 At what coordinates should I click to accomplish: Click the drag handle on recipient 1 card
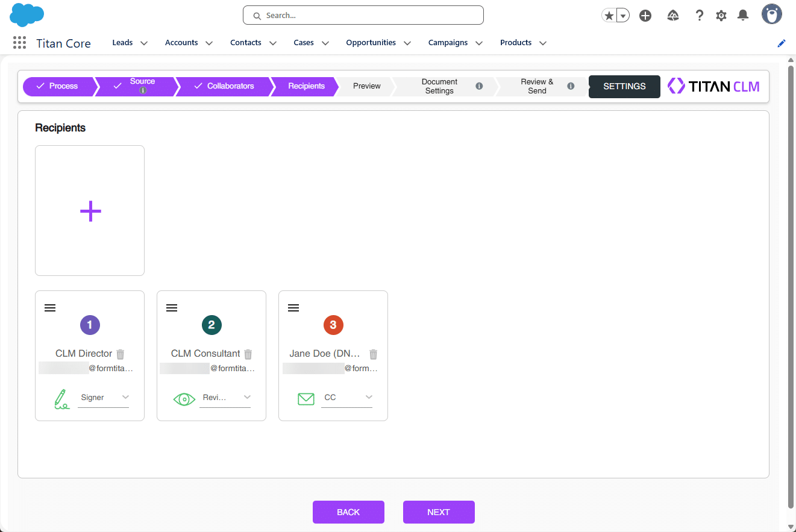50,308
